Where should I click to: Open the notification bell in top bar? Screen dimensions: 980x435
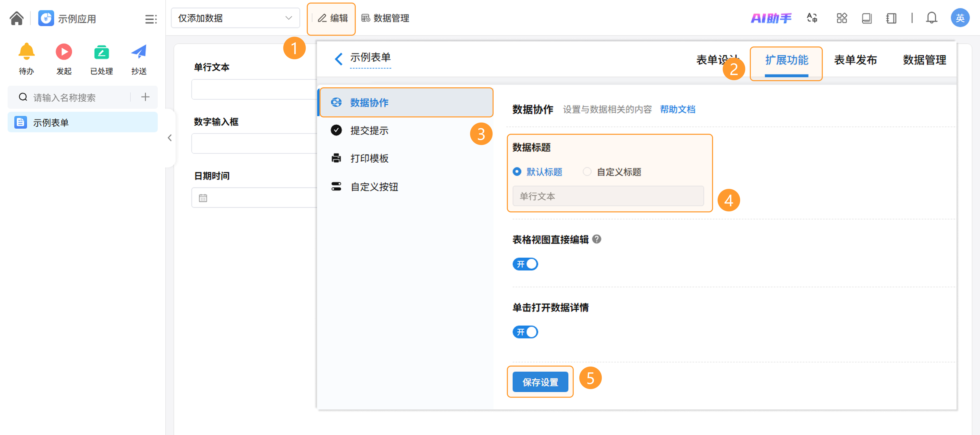[x=931, y=18]
